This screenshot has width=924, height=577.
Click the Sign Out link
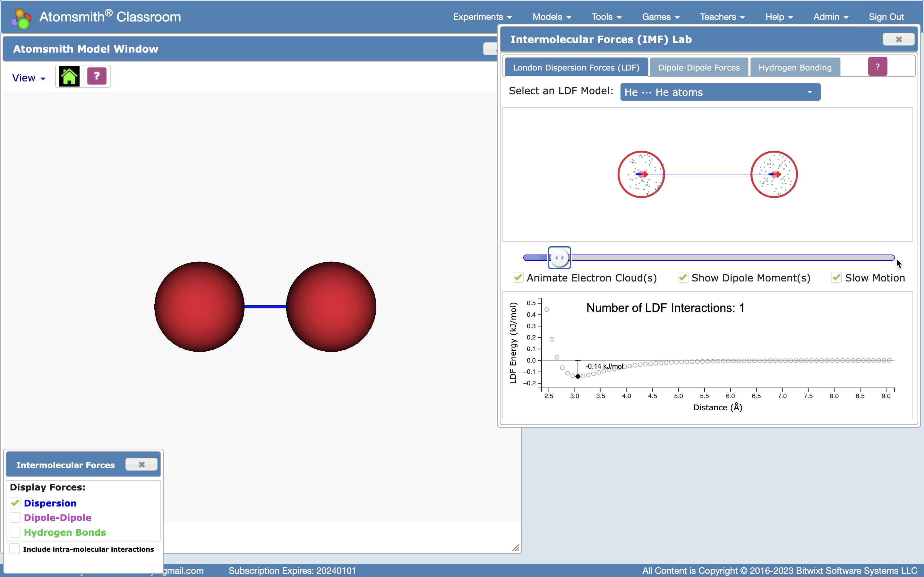point(886,17)
